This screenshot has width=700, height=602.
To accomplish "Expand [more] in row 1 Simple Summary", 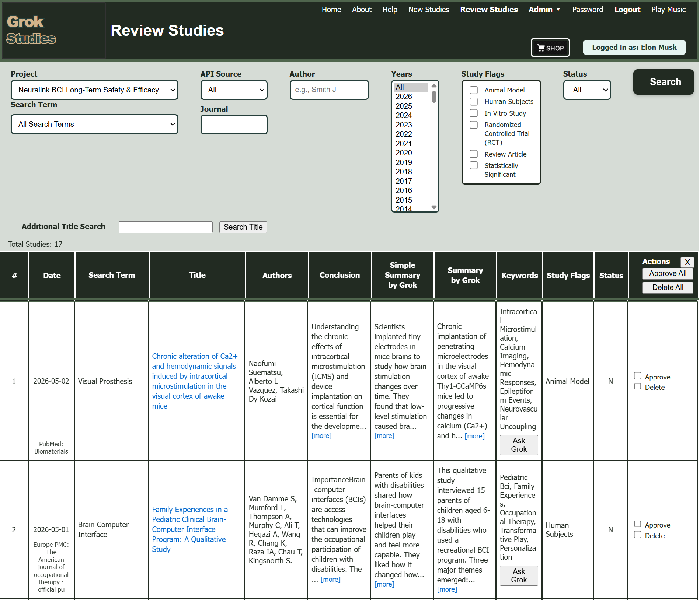I will pos(384,436).
